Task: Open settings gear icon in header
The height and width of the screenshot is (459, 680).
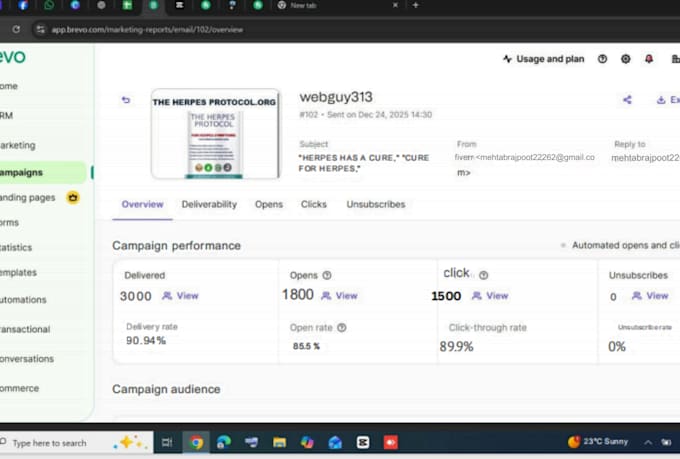Action: [x=625, y=59]
